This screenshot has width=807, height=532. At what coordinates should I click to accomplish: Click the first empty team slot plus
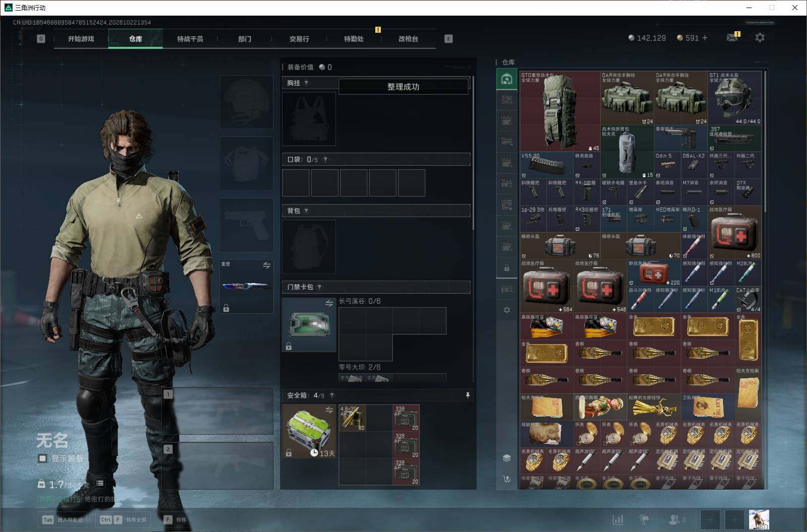(710, 519)
